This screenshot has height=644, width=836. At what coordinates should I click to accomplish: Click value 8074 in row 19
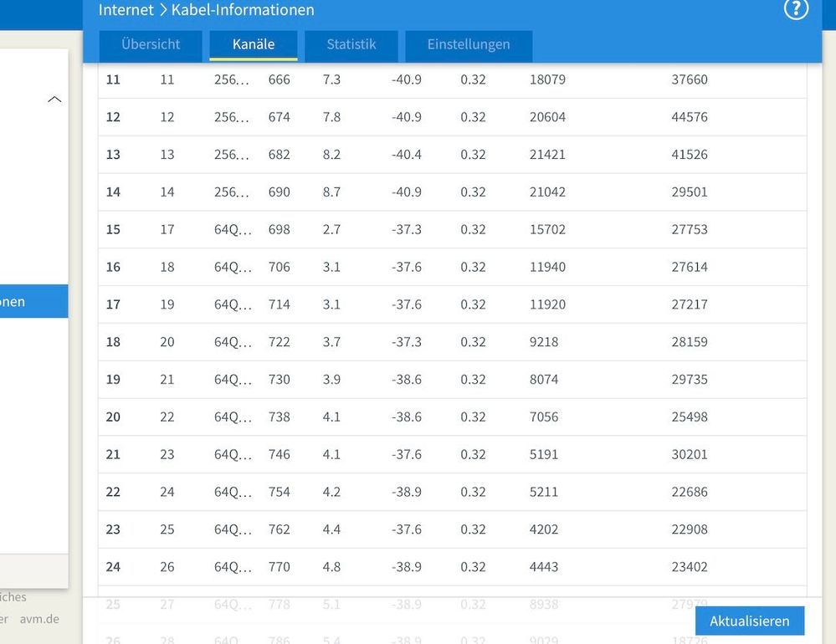tap(544, 379)
